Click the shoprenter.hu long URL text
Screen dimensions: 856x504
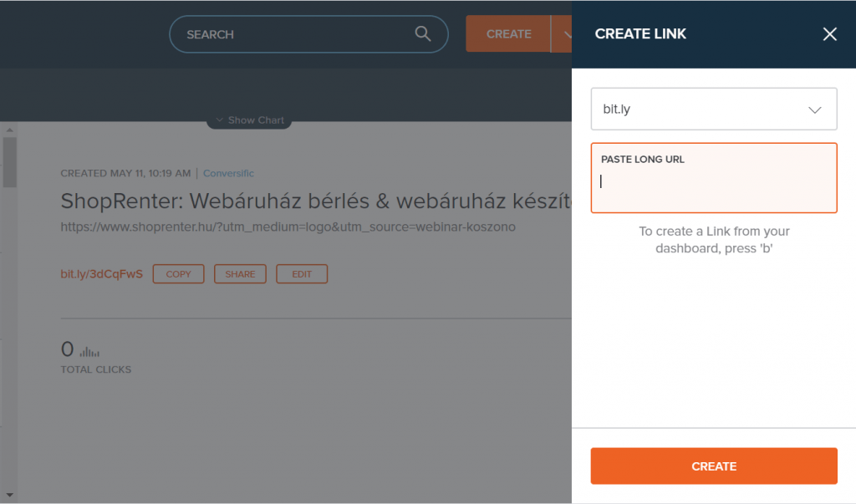tap(288, 227)
